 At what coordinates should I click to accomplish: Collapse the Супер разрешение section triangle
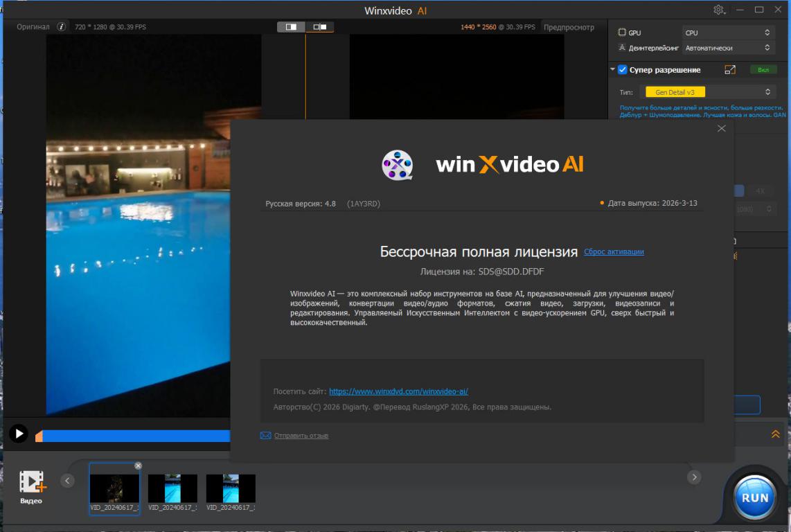click(613, 70)
